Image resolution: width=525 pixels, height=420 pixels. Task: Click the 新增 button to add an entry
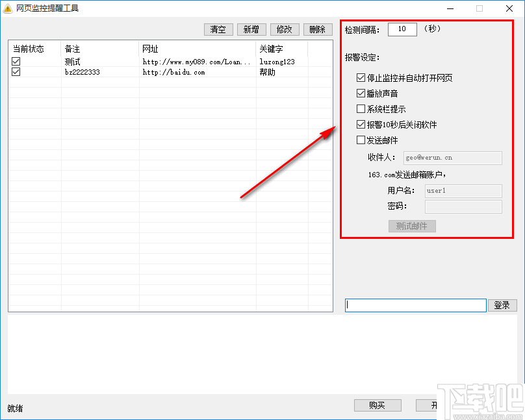click(251, 29)
